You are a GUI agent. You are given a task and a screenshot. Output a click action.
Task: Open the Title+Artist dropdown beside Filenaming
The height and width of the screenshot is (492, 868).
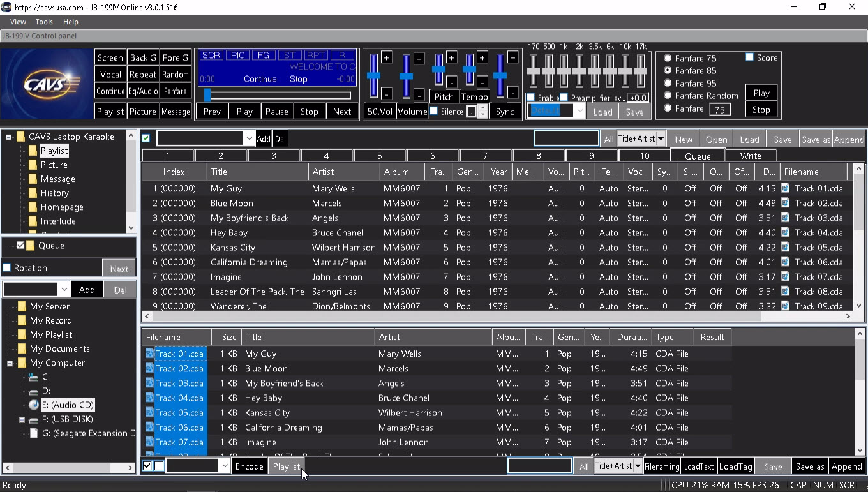[x=637, y=466]
